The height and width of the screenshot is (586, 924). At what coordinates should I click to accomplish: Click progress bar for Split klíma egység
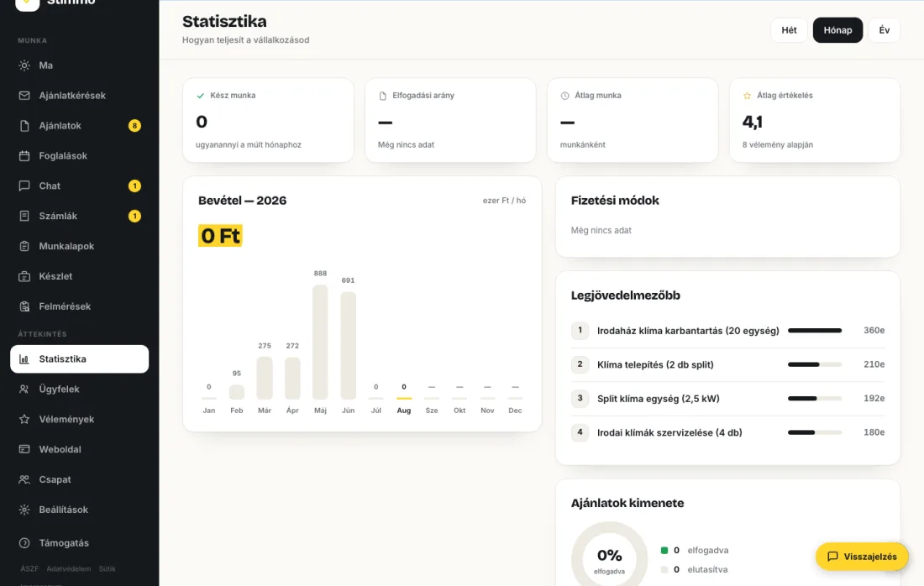[x=815, y=399]
